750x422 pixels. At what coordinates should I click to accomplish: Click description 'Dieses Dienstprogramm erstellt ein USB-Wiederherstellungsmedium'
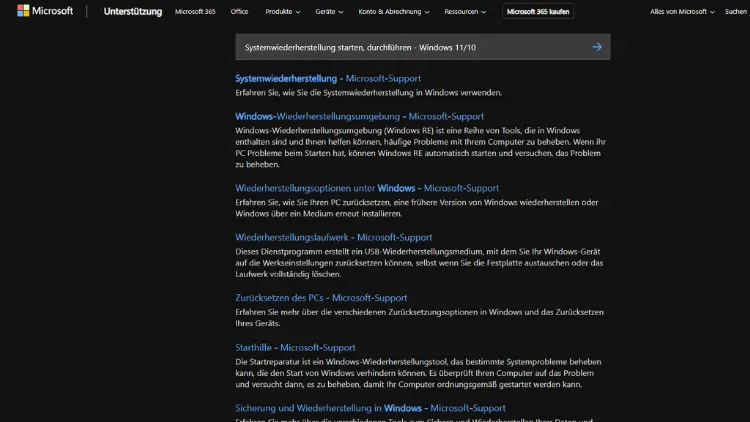point(419,263)
